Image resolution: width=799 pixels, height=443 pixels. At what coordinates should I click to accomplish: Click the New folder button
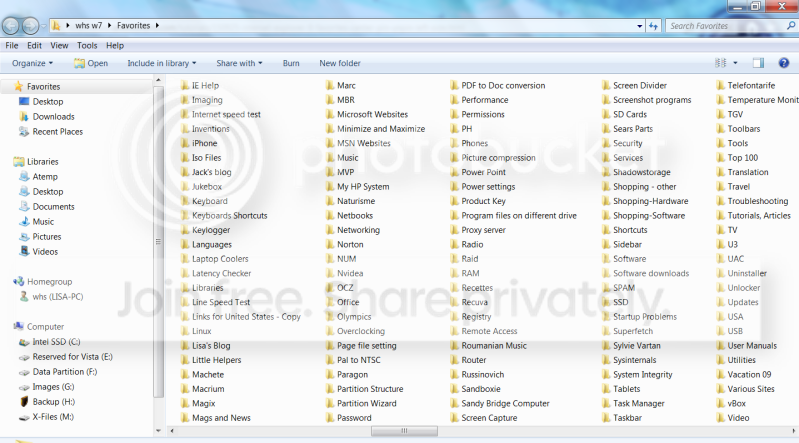pyautogui.click(x=340, y=63)
